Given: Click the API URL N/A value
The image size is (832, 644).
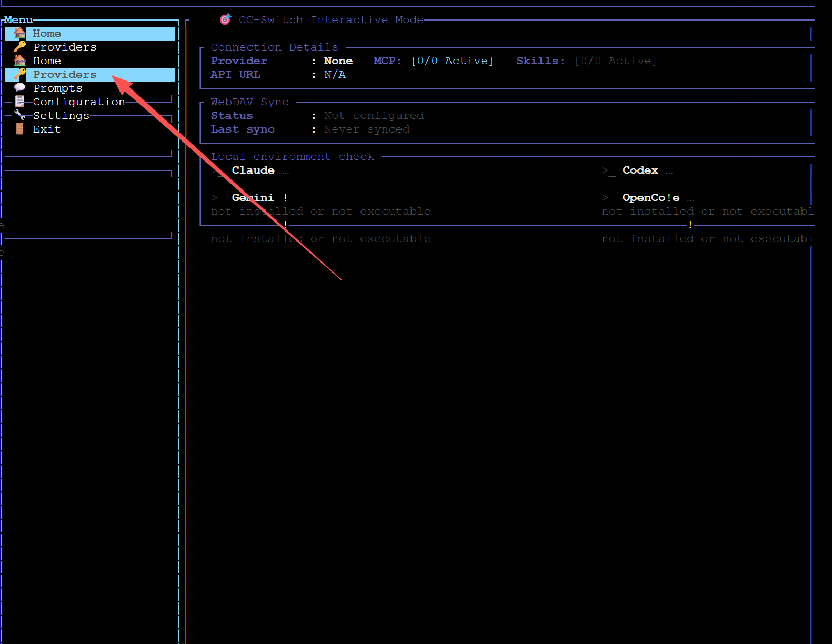Looking at the screenshot, I should tap(335, 74).
